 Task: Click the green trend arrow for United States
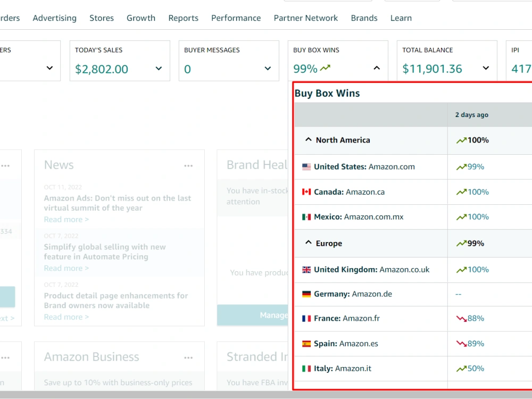pyautogui.click(x=461, y=167)
